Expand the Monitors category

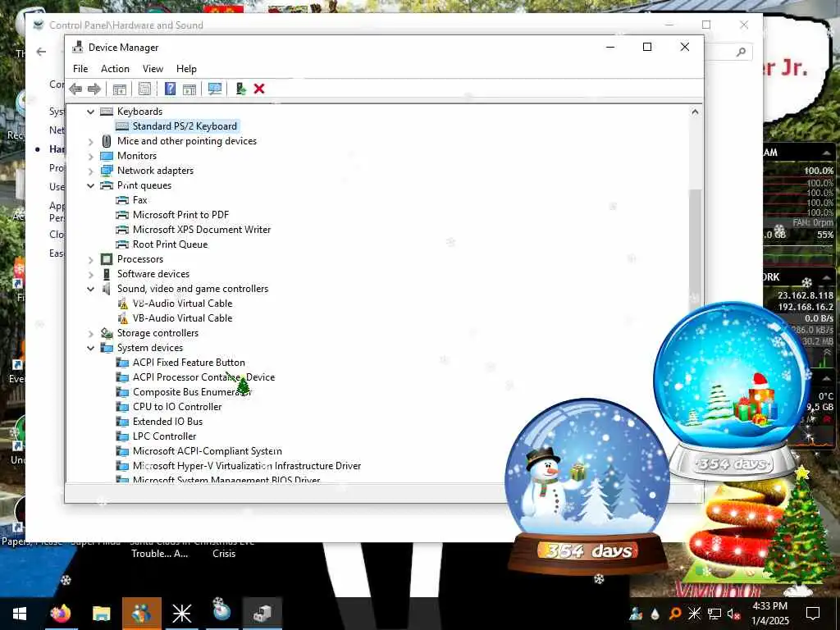click(x=90, y=156)
